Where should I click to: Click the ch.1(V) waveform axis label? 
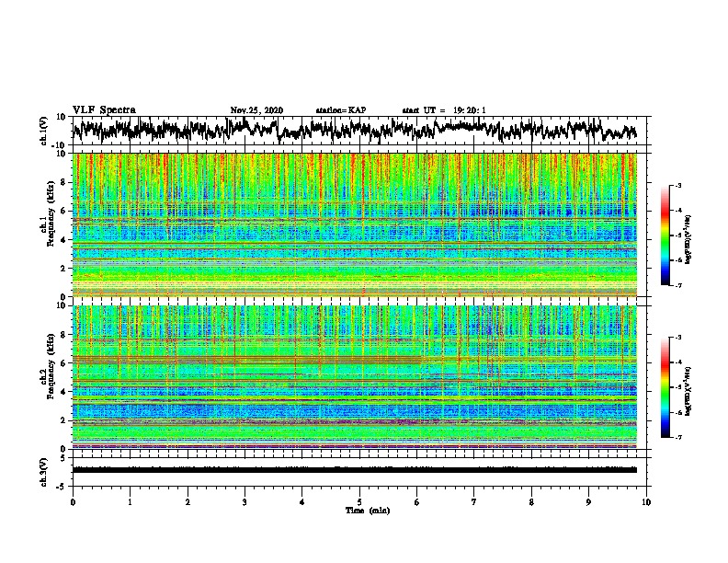(43, 131)
